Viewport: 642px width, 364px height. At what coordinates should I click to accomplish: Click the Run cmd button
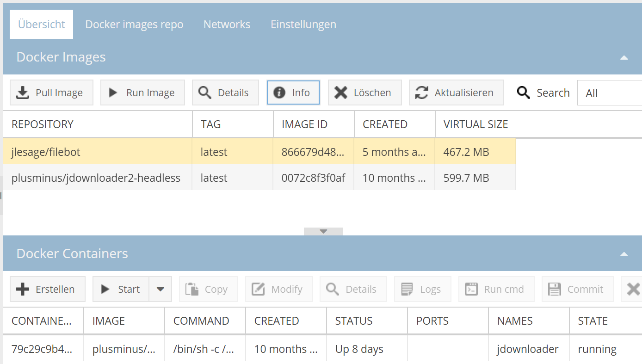496,289
